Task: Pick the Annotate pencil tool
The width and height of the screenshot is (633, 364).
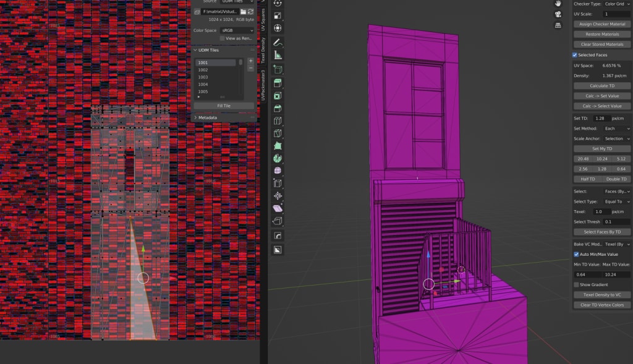Action: tap(278, 43)
